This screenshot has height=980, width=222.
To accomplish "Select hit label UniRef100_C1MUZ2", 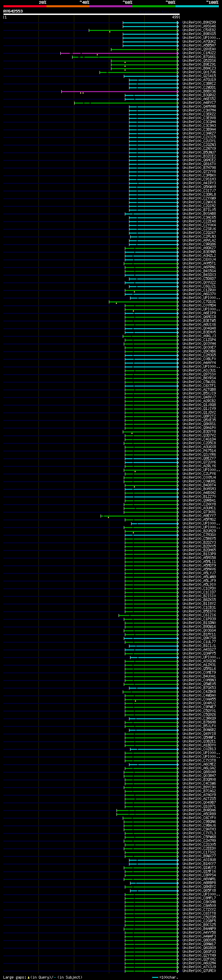I will pos(199,53).
